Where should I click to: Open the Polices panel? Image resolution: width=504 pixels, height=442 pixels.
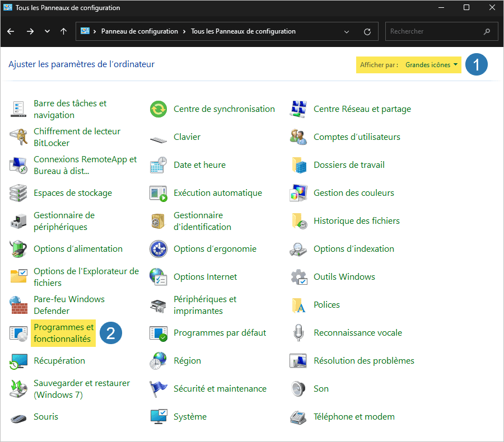click(326, 304)
